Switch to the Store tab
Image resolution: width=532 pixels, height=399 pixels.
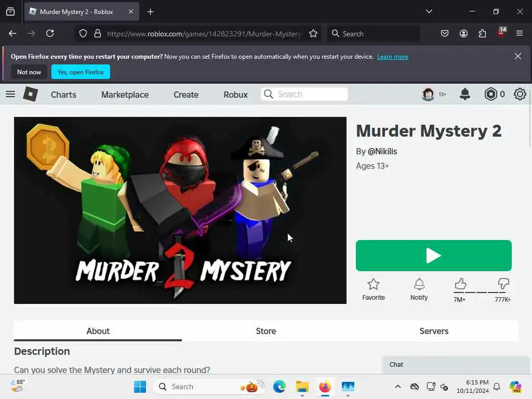[265, 331]
